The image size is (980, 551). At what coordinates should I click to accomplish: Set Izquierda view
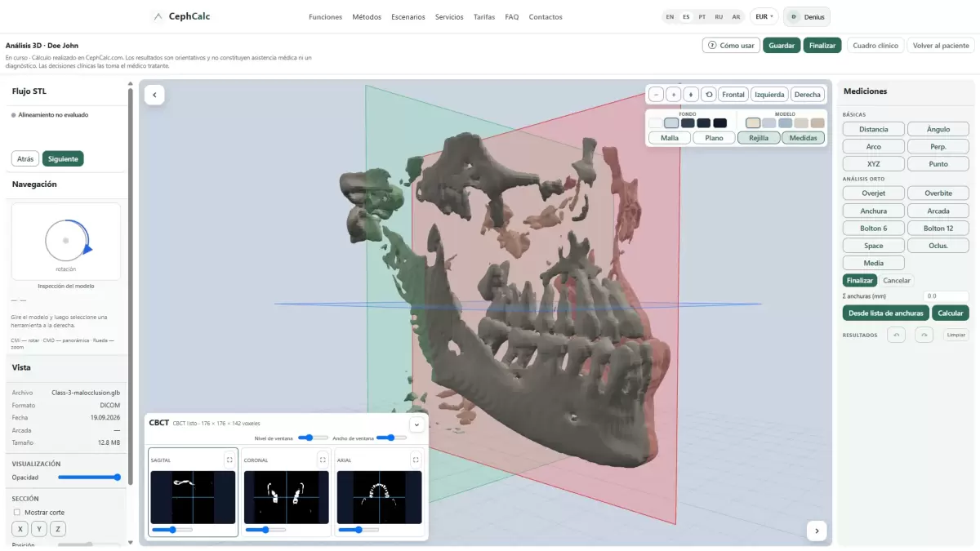(x=769, y=95)
